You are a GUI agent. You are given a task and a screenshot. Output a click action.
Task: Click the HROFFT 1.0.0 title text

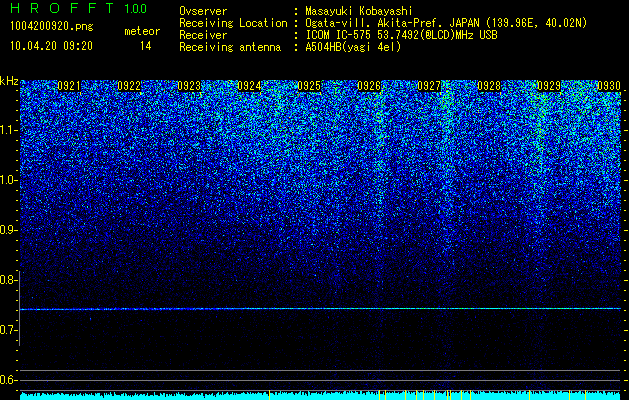[78, 8]
